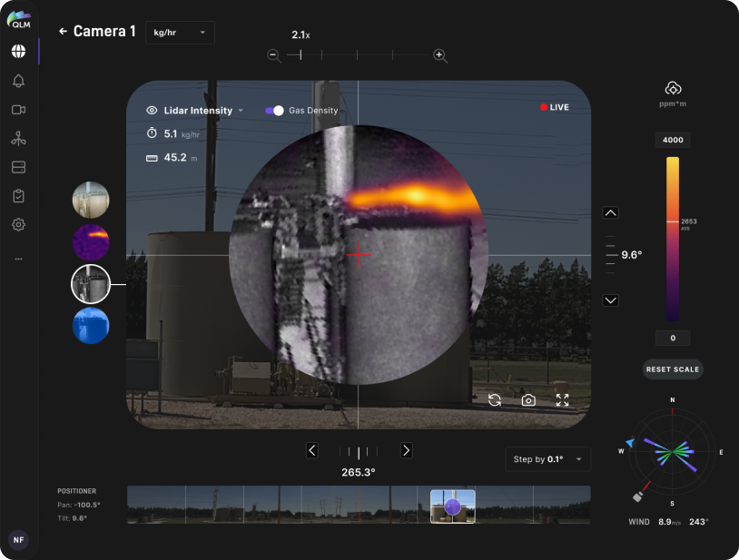Open the kg/hr units dropdown
Screen dimensions: 739x560
point(180,33)
